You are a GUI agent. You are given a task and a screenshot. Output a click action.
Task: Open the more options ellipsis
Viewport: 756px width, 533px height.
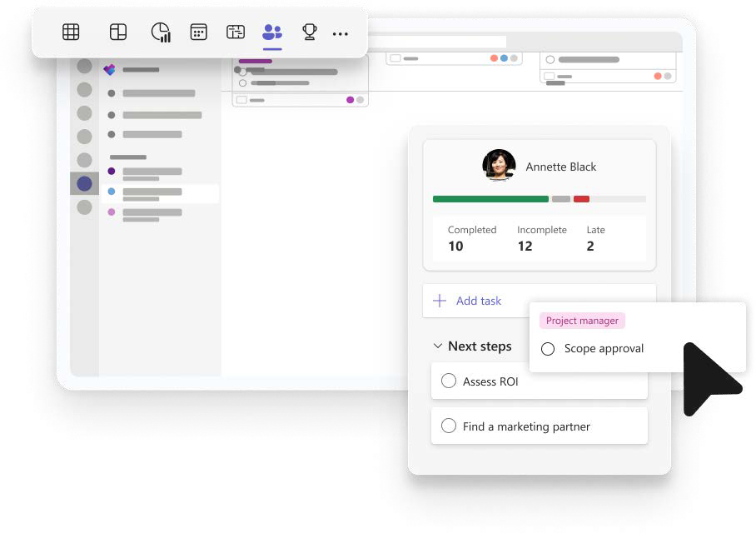tap(341, 34)
